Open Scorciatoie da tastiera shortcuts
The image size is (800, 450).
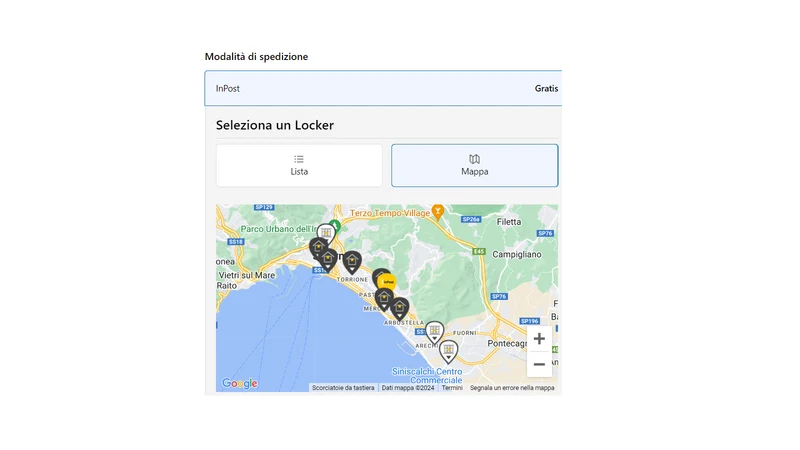(343, 388)
